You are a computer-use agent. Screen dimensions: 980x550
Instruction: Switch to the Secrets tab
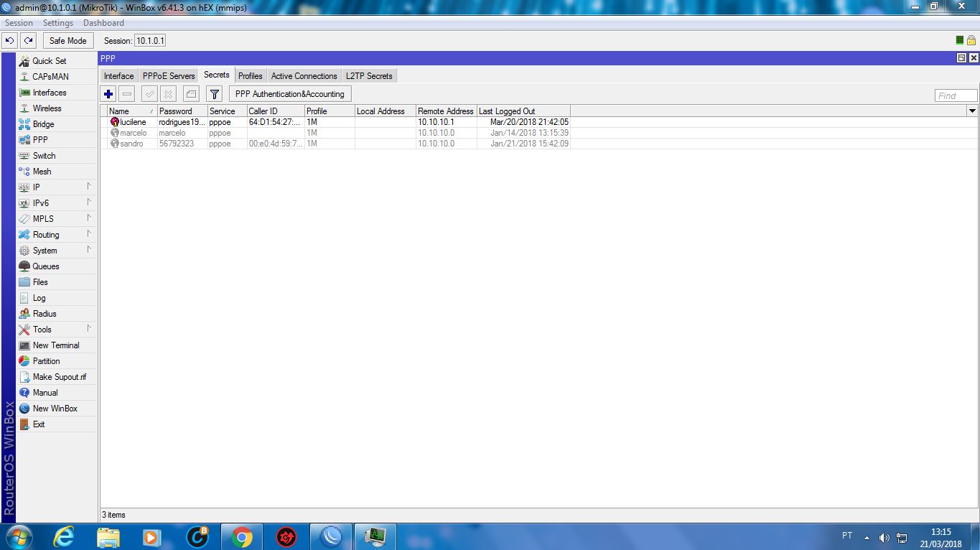coord(217,75)
